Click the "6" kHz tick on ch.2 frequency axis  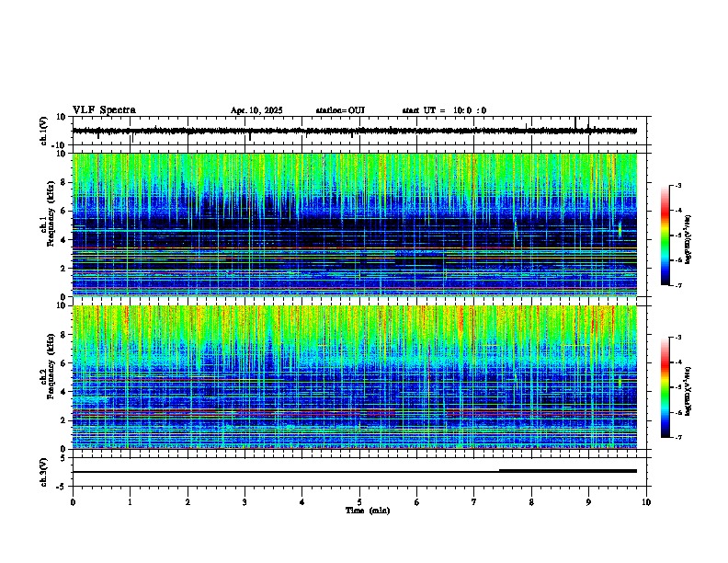[64, 363]
